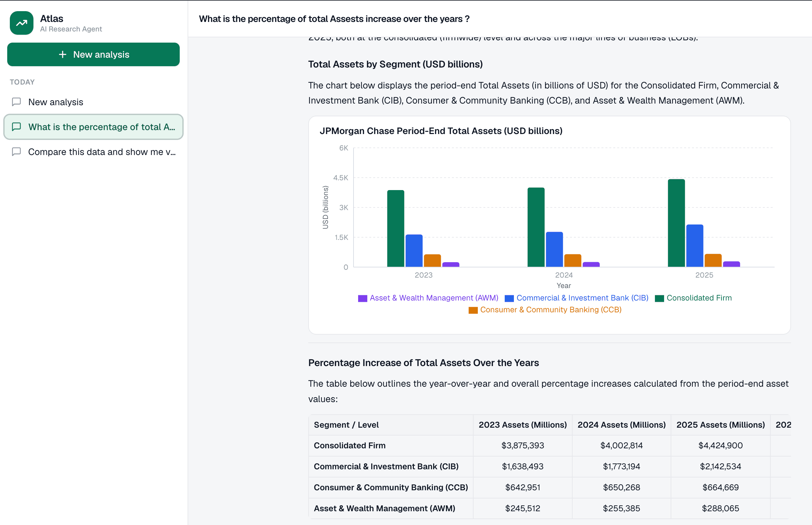Click the 'Total Assets by Segment (USD billions)' heading

(396, 64)
